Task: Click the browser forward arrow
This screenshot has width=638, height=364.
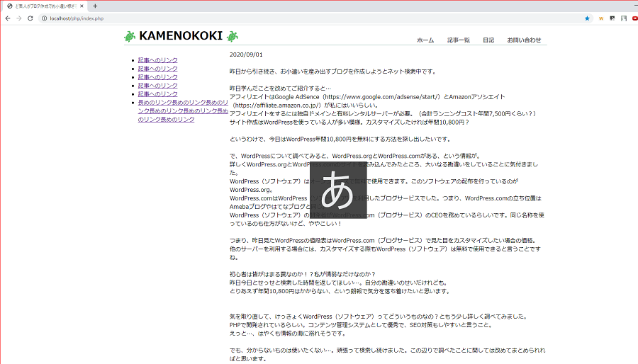Action: click(x=18, y=18)
